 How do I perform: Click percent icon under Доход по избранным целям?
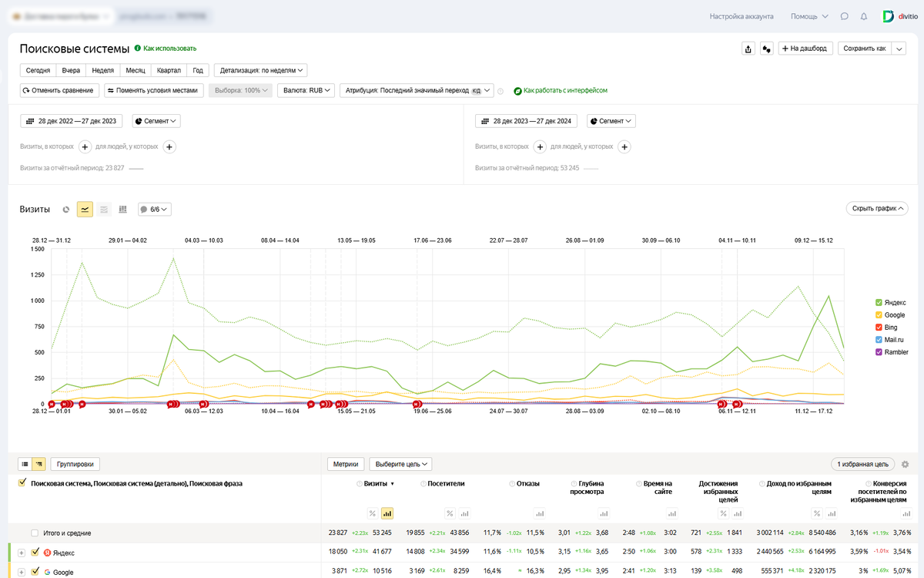[x=816, y=513]
